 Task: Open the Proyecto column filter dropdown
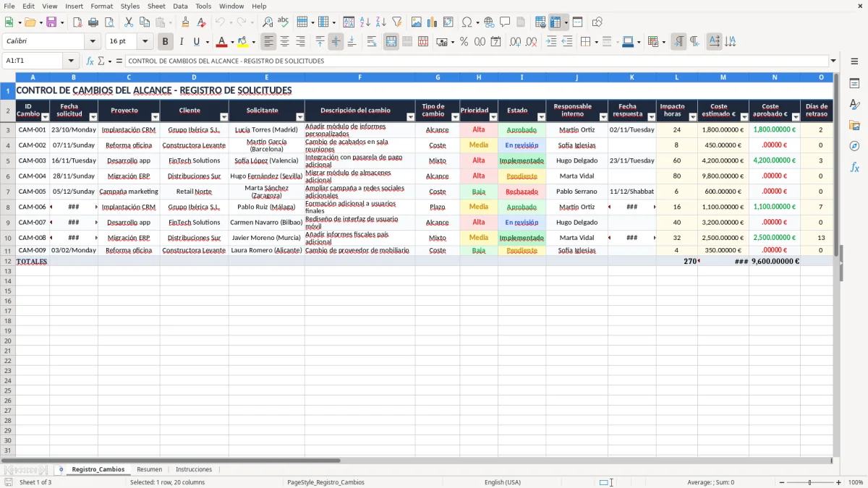pos(155,116)
